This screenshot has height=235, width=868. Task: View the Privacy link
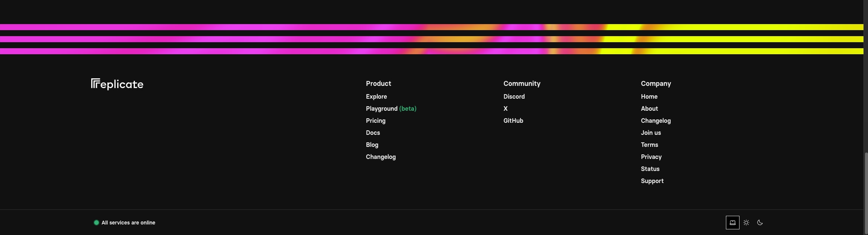[x=651, y=157]
